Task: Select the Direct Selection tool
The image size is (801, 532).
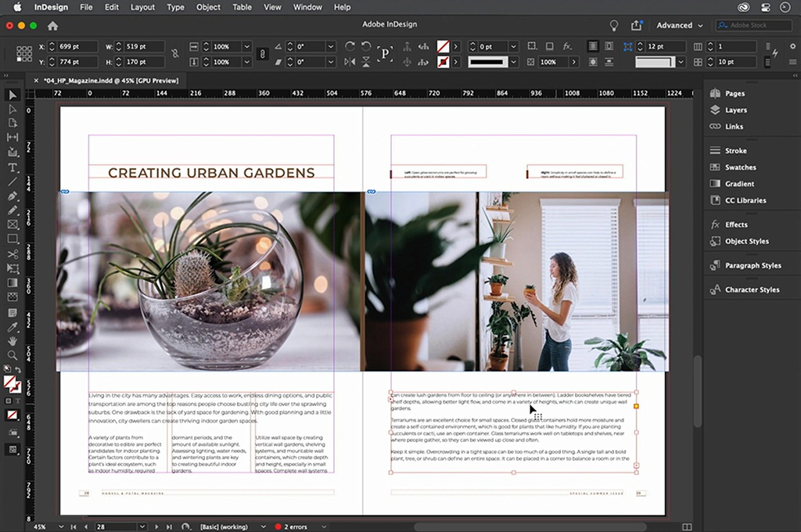Action: point(13,110)
